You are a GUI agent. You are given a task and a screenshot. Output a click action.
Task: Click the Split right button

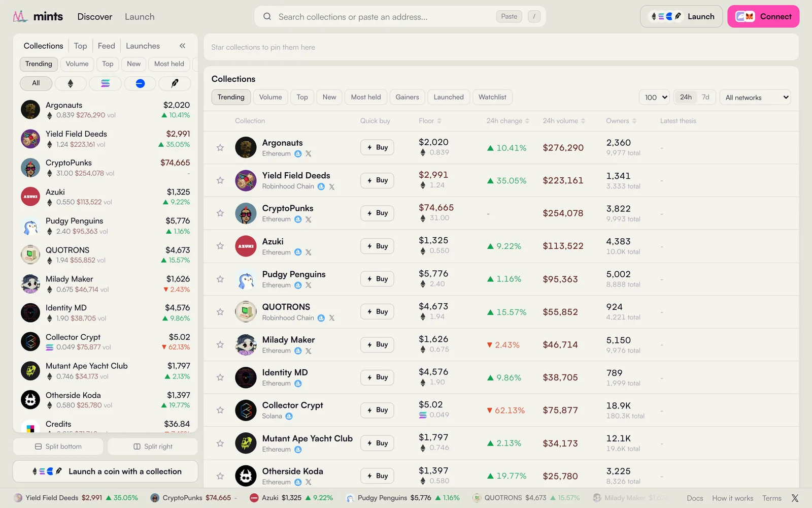click(x=153, y=447)
